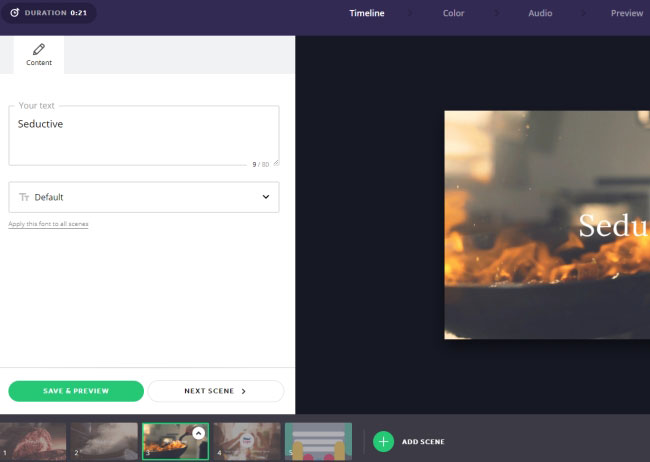Viewport: 650px width, 462px height.
Task: Click the Next Scene button
Action: coord(216,391)
